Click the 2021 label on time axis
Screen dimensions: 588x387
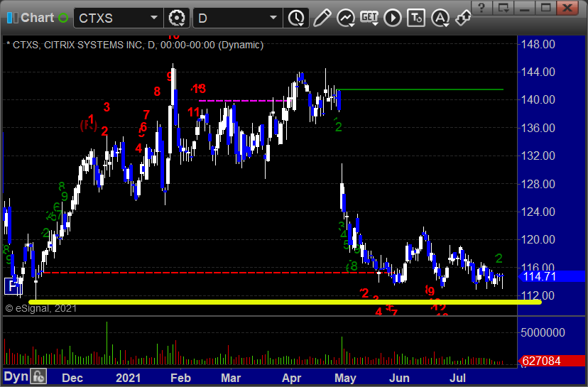pyautogui.click(x=129, y=378)
